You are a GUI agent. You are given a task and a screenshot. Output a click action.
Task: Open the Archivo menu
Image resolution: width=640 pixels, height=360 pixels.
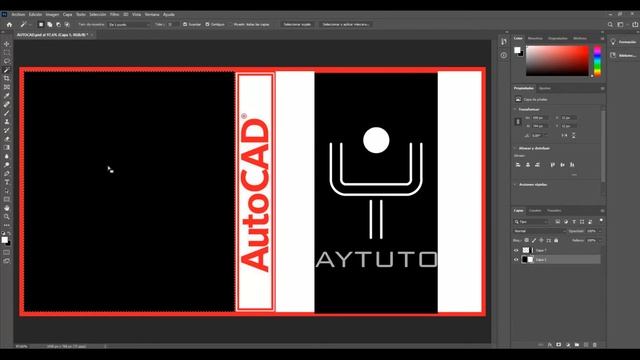click(18, 14)
